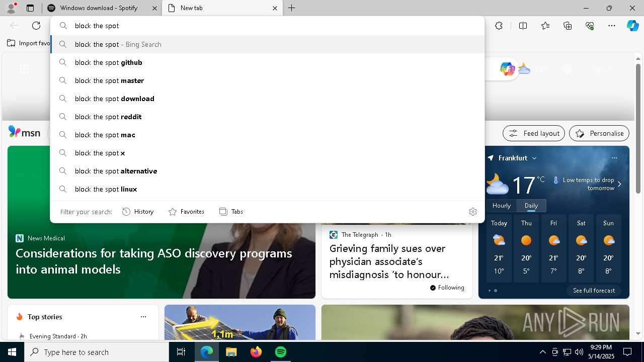Open the Windows Start menu
Image resolution: width=644 pixels, height=362 pixels.
click(12, 352)
